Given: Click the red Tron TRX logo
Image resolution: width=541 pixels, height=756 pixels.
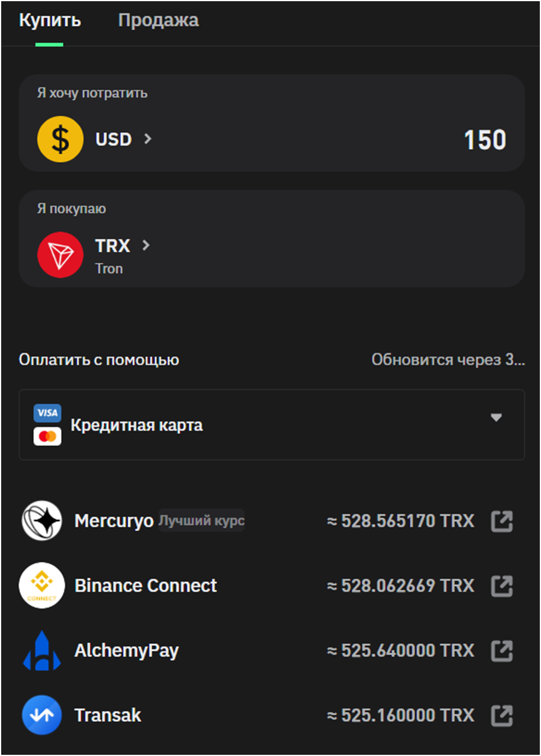Looking at the screenshot, I should (60, 255).
